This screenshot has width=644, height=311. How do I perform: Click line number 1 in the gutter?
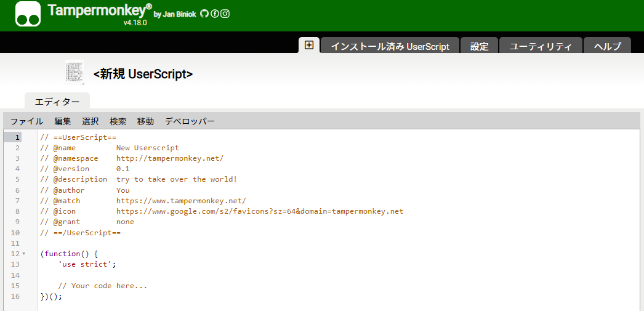point(18,137)
